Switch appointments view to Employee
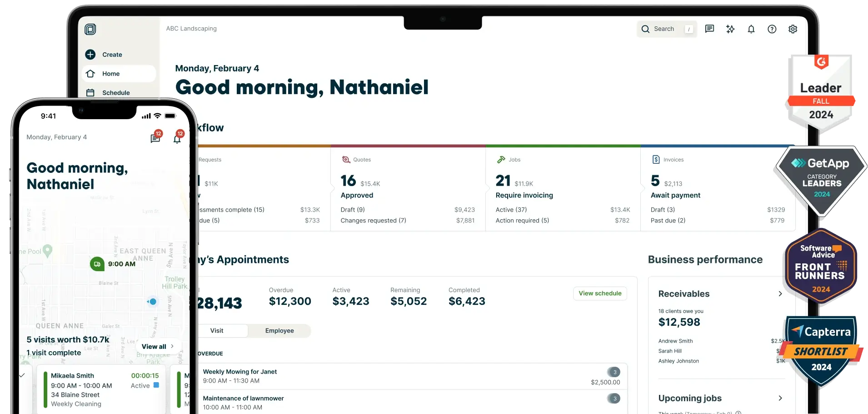Image resolution: width=868 pixels, height=414 pixels. click(x=279, y=331)
